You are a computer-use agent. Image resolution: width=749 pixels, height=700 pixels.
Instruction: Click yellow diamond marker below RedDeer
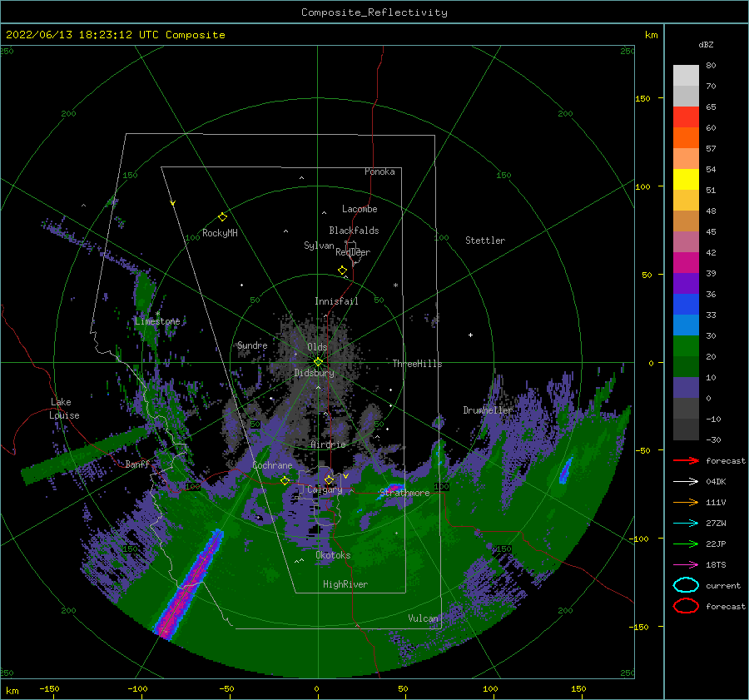coord(343,271)
